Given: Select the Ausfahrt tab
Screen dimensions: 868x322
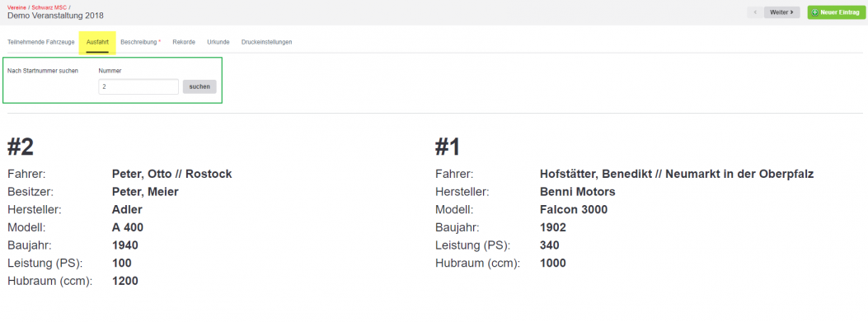Looking at the screenshot, I should tap(97, 42).
